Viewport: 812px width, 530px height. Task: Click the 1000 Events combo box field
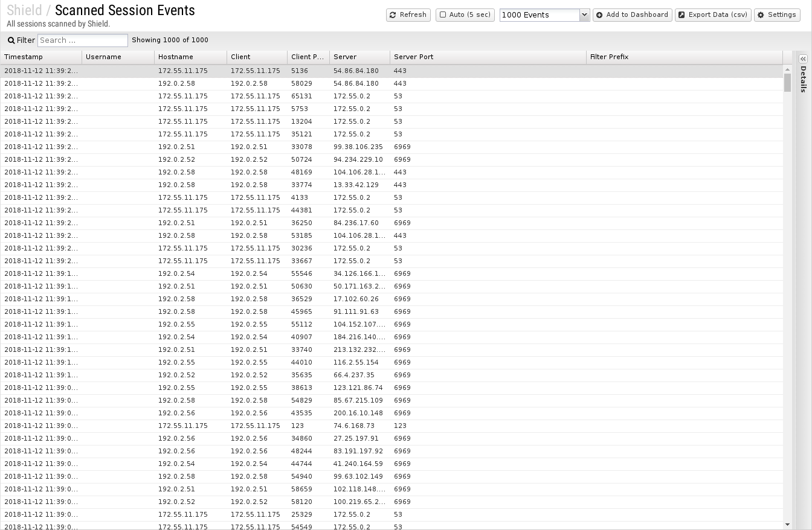540,15
